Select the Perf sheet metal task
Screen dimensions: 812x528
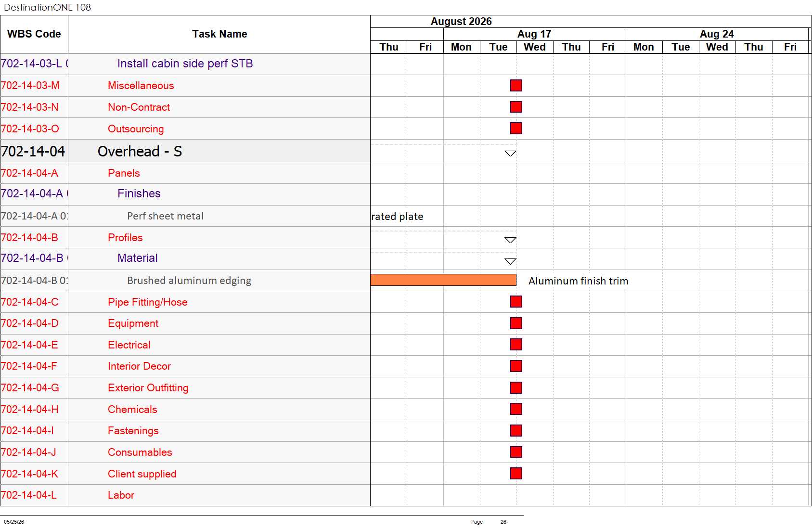(x=165, y=216)
